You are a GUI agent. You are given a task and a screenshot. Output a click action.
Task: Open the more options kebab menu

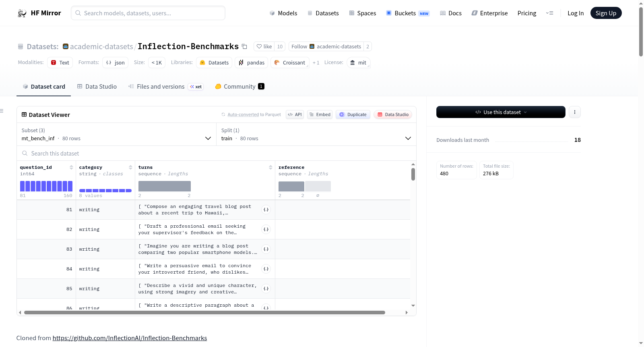point(575,112)
